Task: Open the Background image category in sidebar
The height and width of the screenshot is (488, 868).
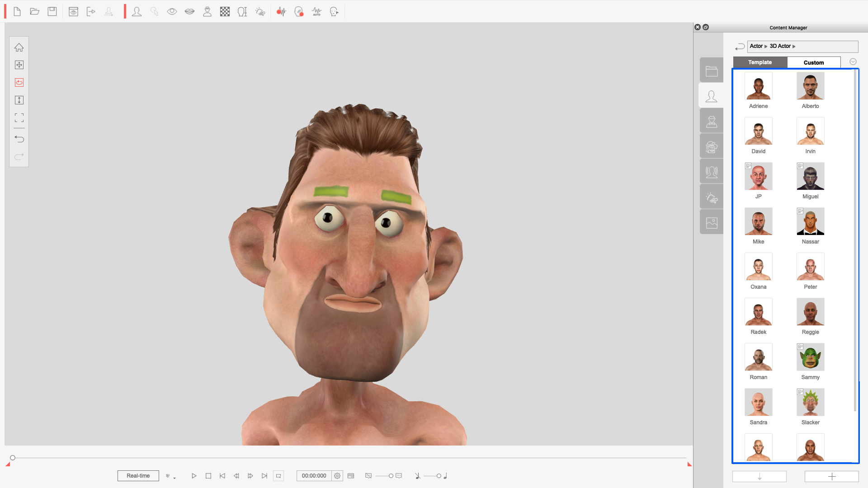Action: [712, 222]
